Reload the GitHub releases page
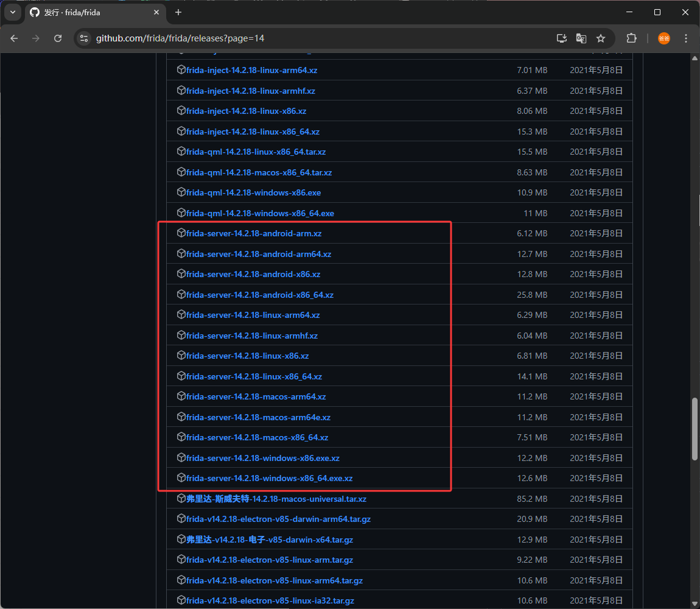The image size is (700, 609). tap(58, 38)
